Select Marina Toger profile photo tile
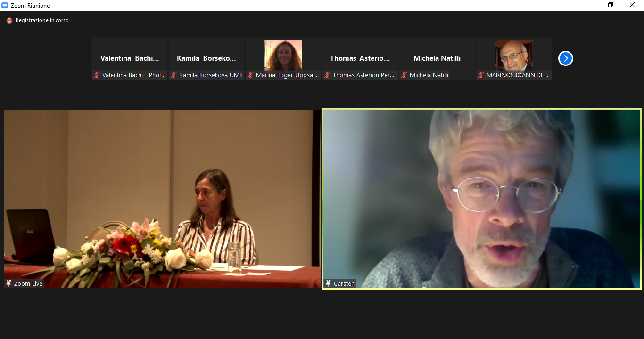 coord(283,58)
